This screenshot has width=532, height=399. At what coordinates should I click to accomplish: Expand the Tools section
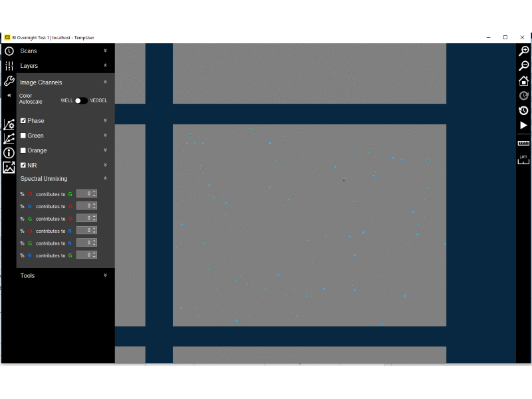[x=105, y=275]
